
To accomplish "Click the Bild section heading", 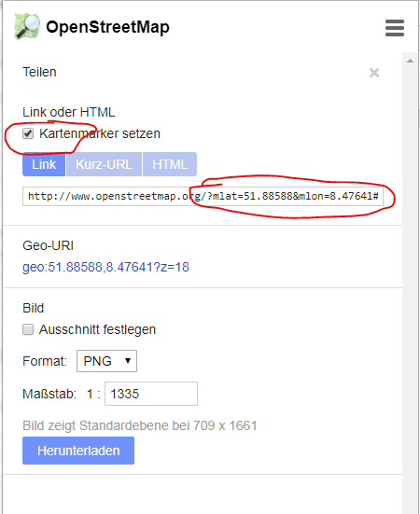I will point(33,308).
